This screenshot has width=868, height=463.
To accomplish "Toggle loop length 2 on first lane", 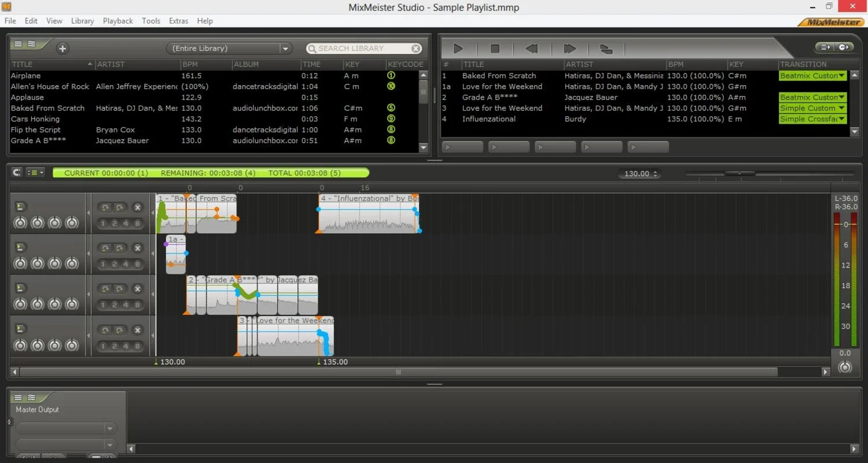I will [x=115, y=223].
